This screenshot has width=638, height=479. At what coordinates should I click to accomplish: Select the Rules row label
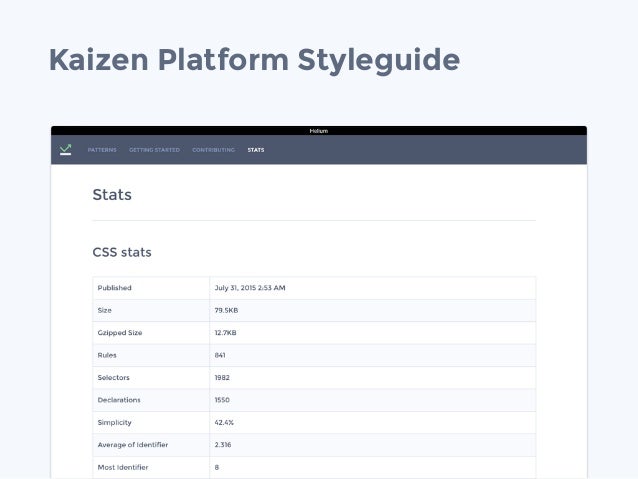tap(107, 355)
